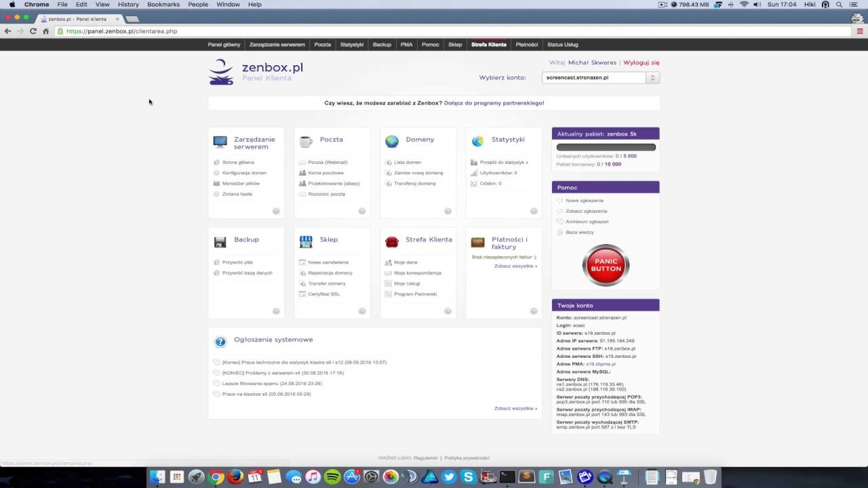Click Dołącz do programy partnerskiego link
This screenshot has width=868, height=488.
click(x=494, y=103)
